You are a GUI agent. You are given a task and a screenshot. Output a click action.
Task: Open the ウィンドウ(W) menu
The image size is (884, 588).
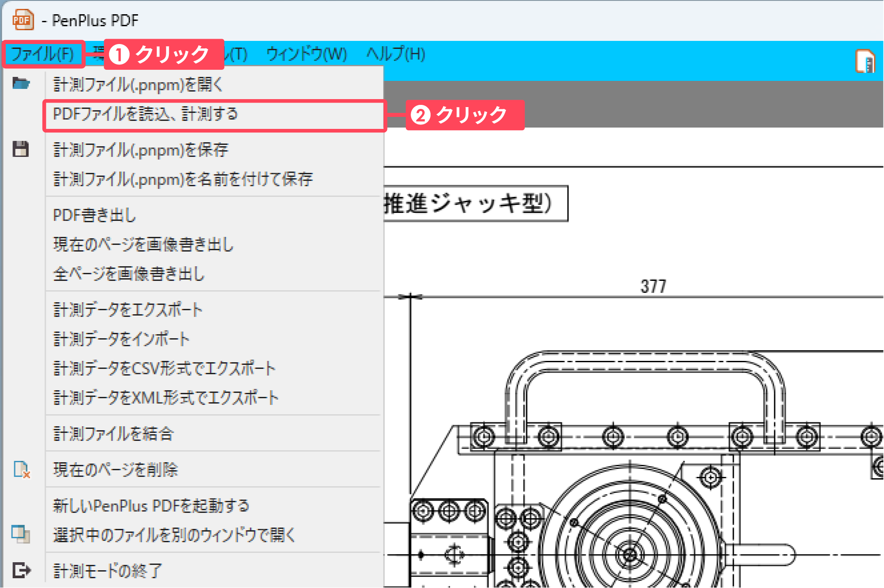(307, 54)
